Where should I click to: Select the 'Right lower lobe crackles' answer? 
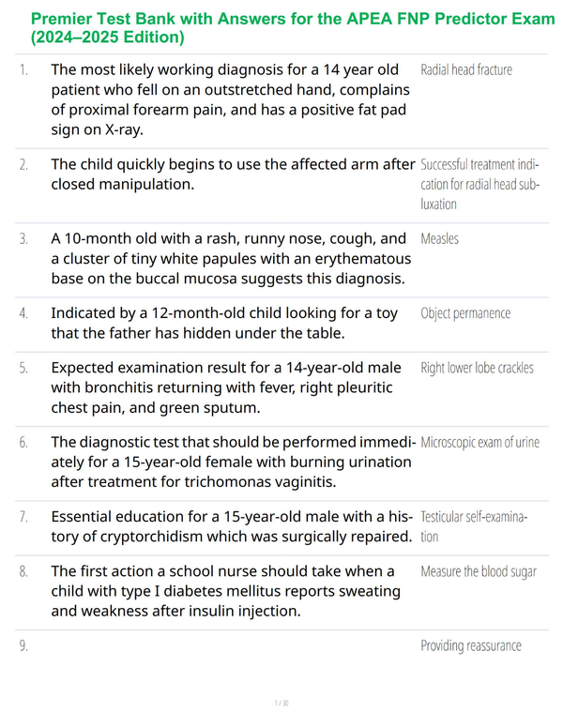pyautogui.click(x=477, y=368)
